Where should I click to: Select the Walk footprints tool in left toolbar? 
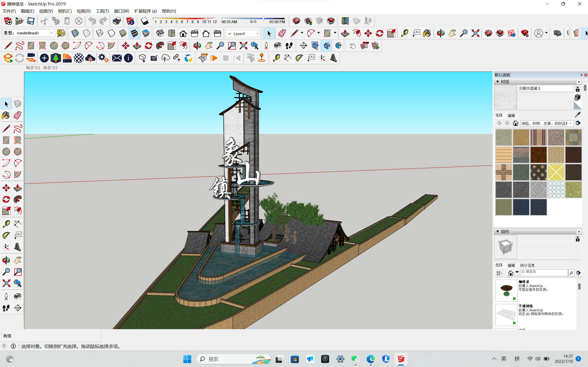(x=6, y=308)
